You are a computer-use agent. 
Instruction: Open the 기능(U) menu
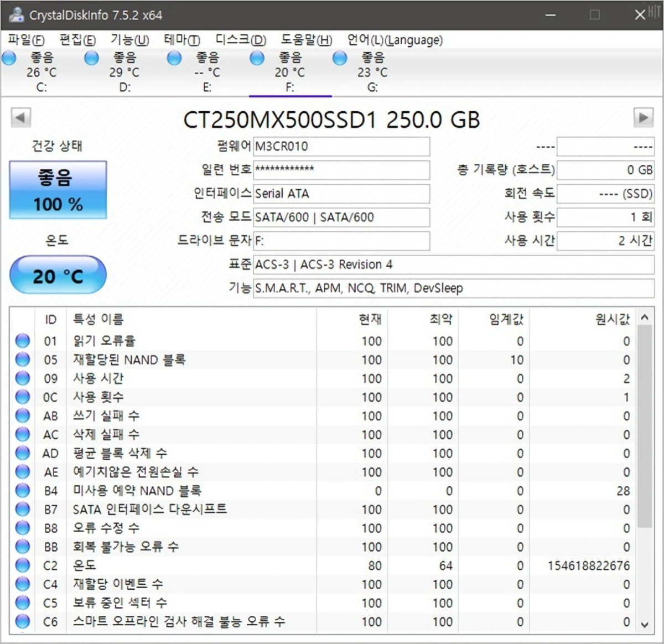[x=129, y=40]
